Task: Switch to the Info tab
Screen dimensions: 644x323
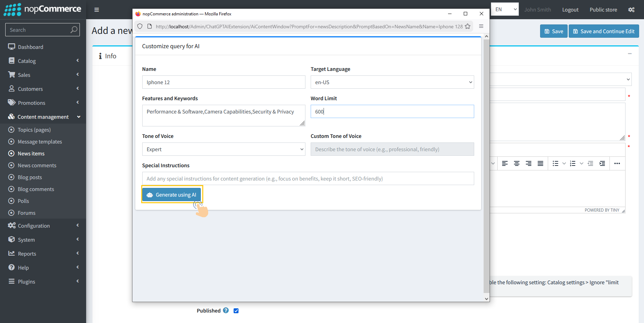Action: tap(107, 56)
